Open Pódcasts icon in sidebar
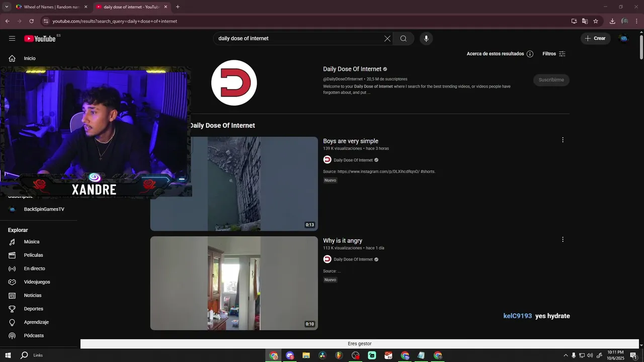Viewport: 644px width, 362px height. tap(12, 336)
